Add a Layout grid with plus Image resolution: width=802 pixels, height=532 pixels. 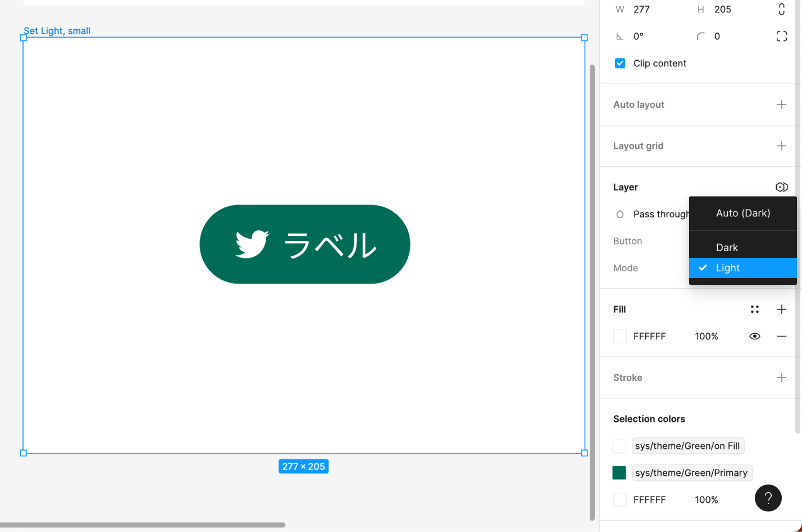pyautogui.click(x=781, y=146)
